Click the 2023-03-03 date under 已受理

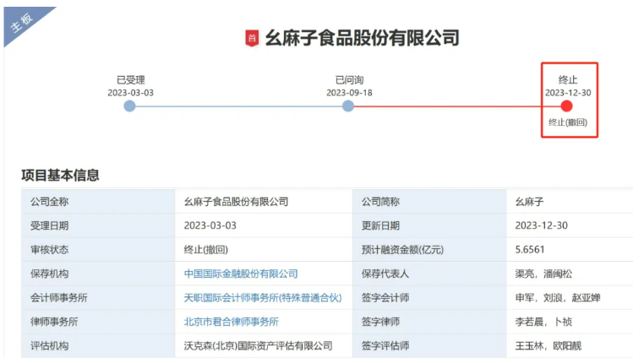131,93
